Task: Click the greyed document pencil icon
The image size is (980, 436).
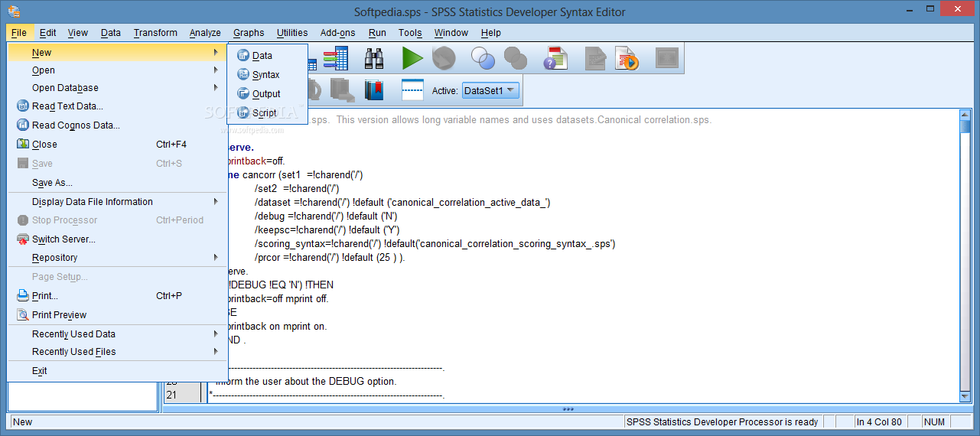Action: 594,58
